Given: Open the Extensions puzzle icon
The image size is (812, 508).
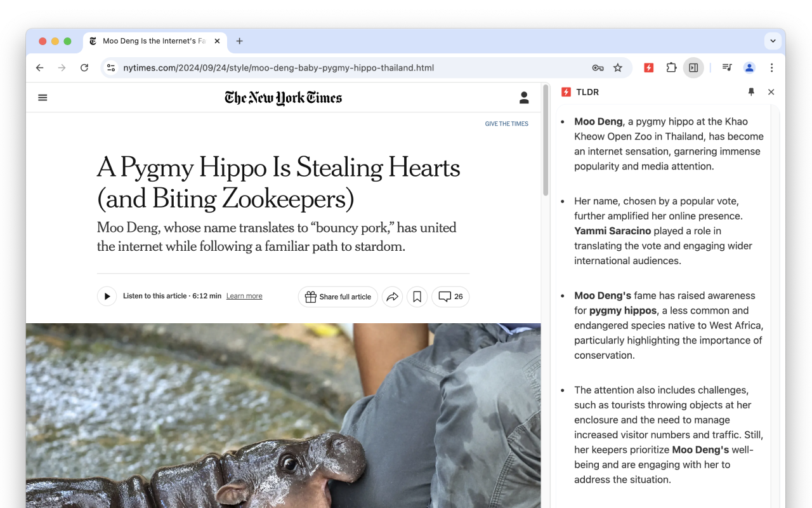Looking at the screenshot, I should pos(671,68).
